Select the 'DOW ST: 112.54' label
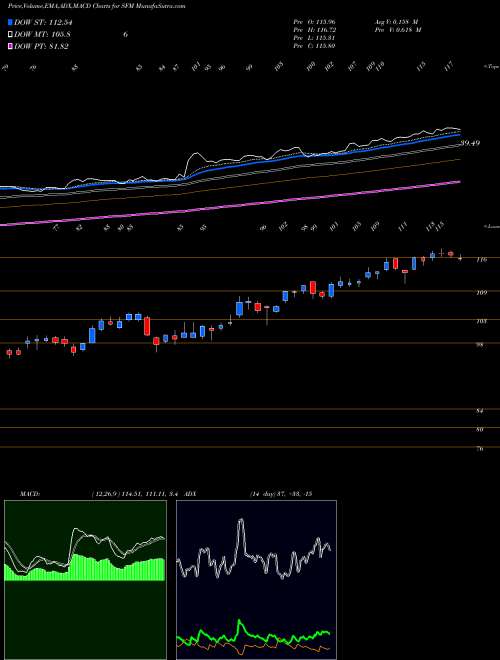Image resolution: width=500 pixels, height=660 pixels. (43, 22)
